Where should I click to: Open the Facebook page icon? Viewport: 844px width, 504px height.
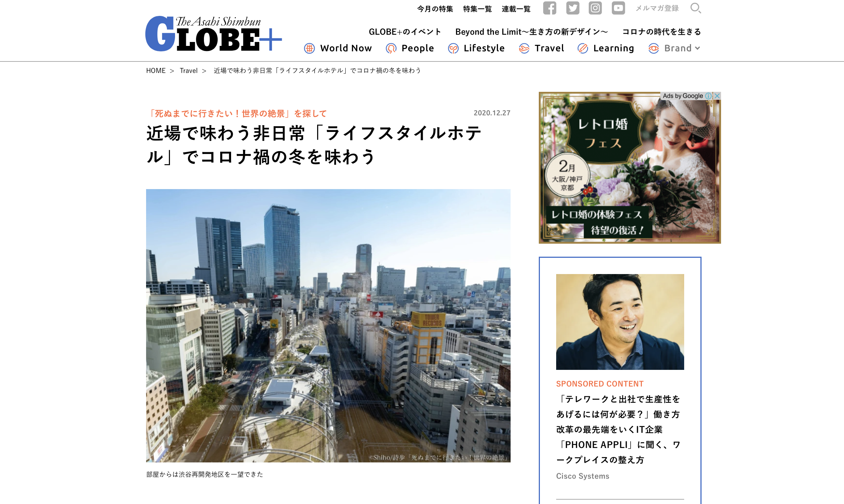pos(549,8)
